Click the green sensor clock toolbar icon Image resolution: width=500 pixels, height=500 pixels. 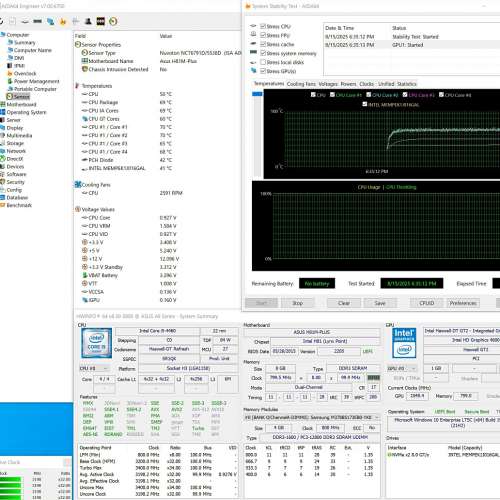point(113,22)
